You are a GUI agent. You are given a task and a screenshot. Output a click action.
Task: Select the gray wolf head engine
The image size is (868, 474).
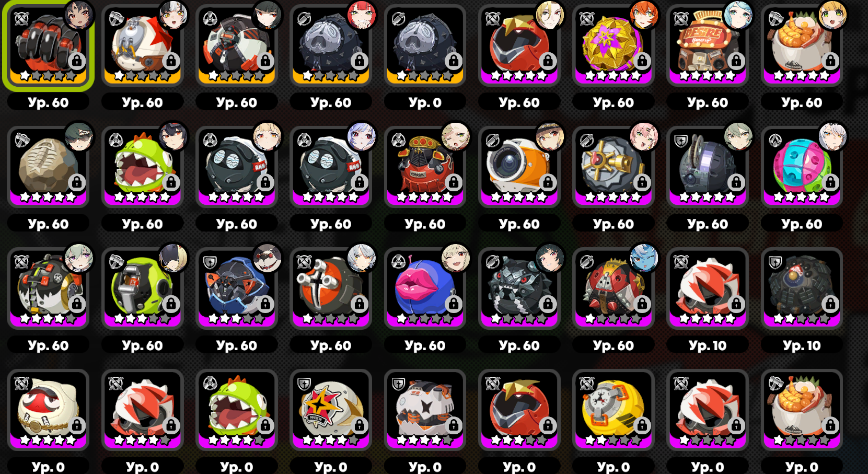(519, 288)
